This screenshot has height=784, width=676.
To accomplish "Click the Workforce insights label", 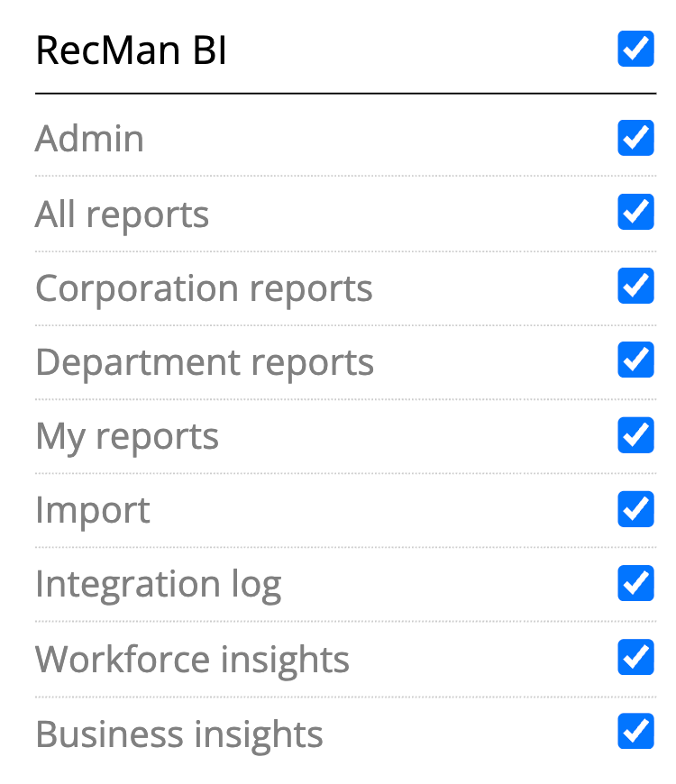I will 192,659.
